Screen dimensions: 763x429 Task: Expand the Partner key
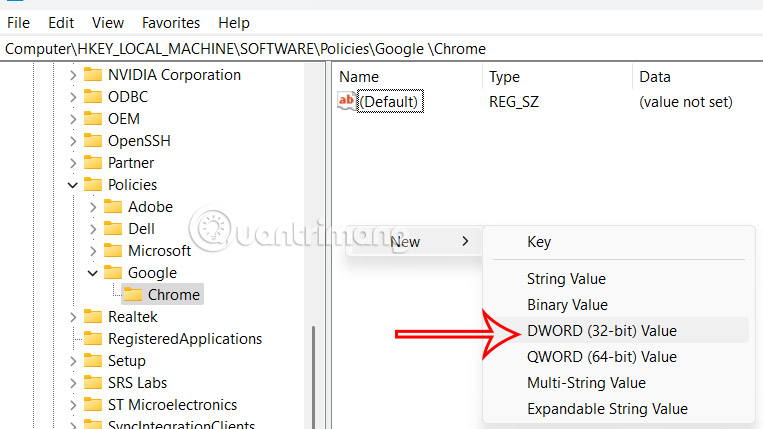(73, 163)
